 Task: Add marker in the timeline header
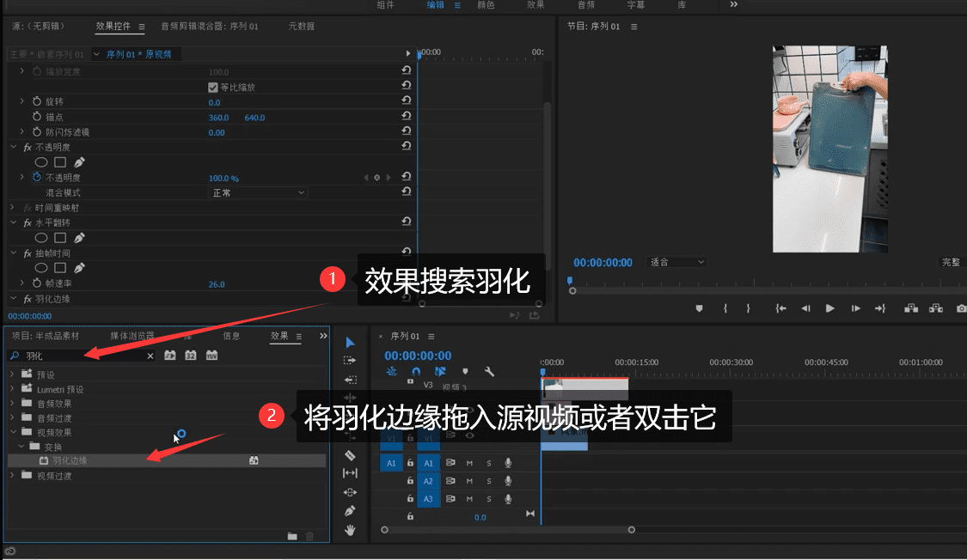pos(465,372)
